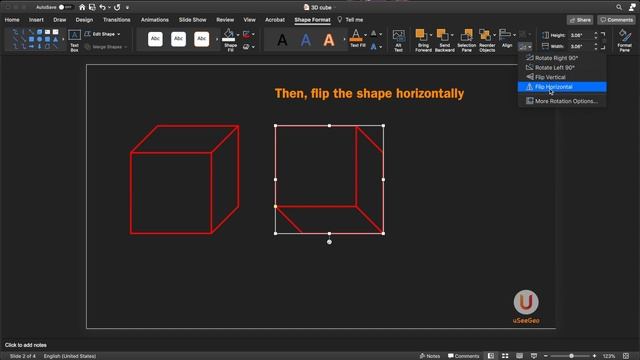This screenshot has width=640, height=360.
Task: Apply the black WordArt A style
Action: [282, 40]
